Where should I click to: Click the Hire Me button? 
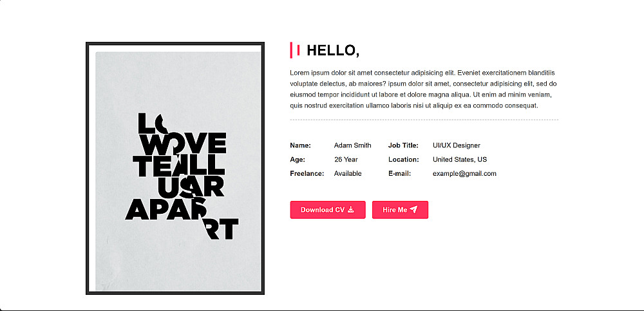click(400, 209)
